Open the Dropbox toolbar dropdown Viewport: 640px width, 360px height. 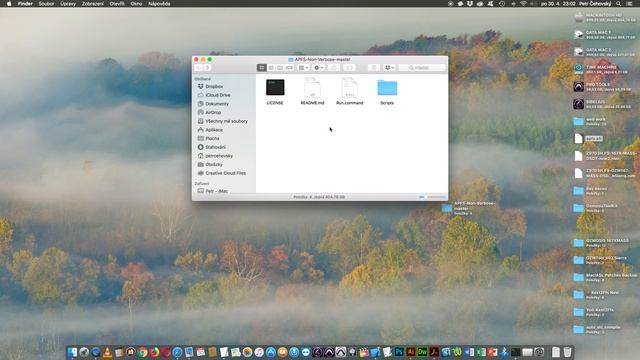point(389,68)
